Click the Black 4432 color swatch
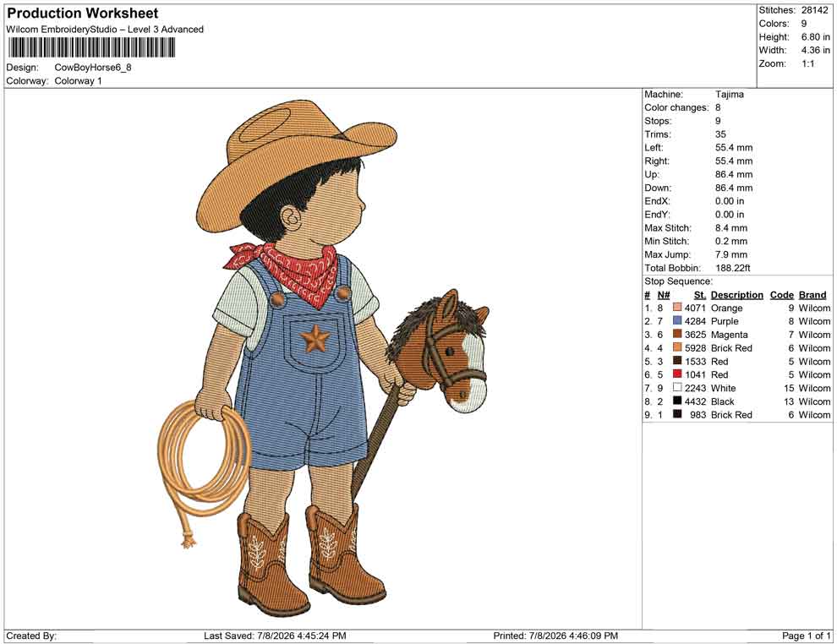The width and height of the screenshot is (837, 644). click(677, 401)
